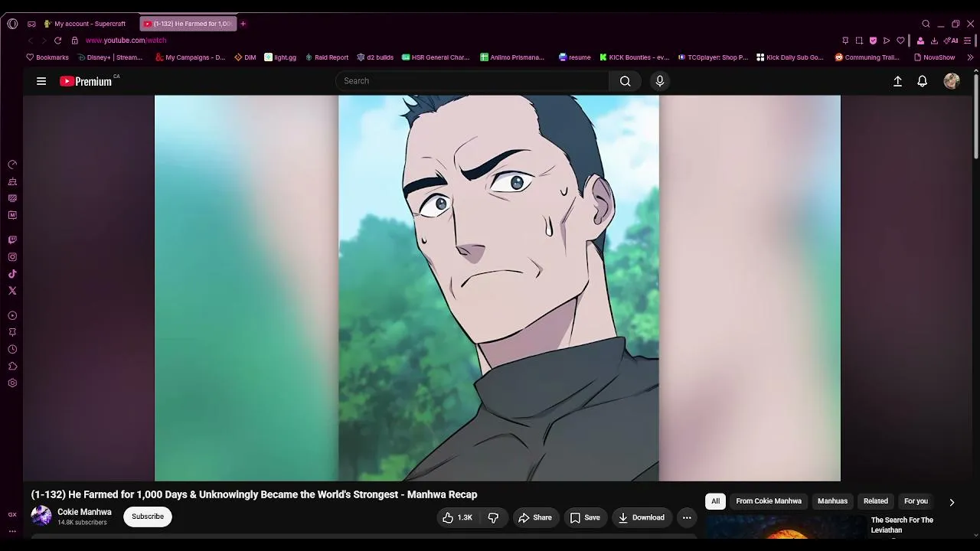Click the YouTube search input field

(x=472, y=81)
